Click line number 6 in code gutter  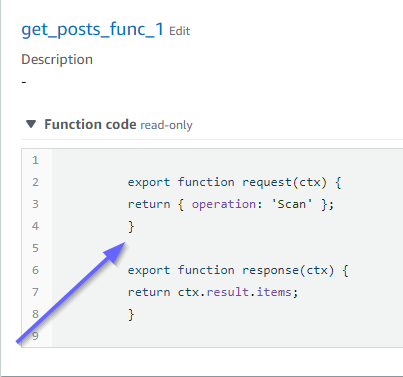click(35, 270)
